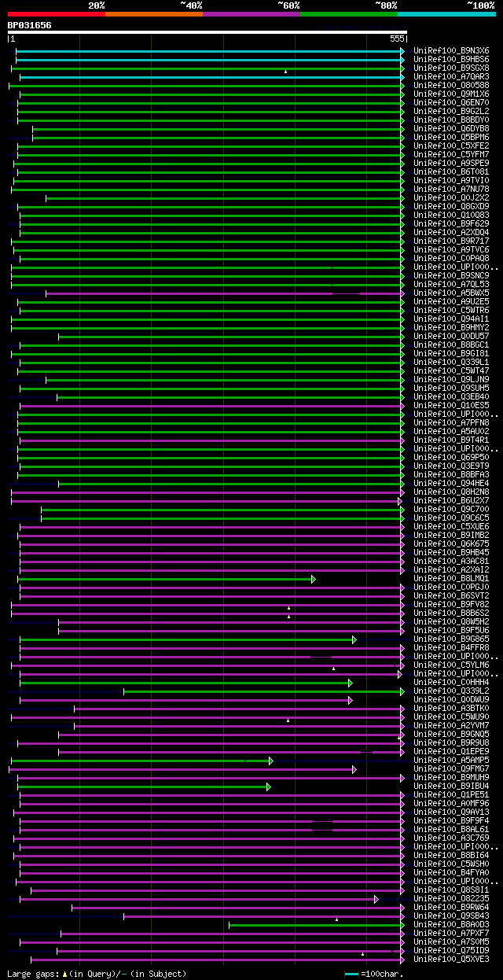Select label UniRef100_A3BTK0
This screenshot has height=980, width=503.
(x=451, y=708)
